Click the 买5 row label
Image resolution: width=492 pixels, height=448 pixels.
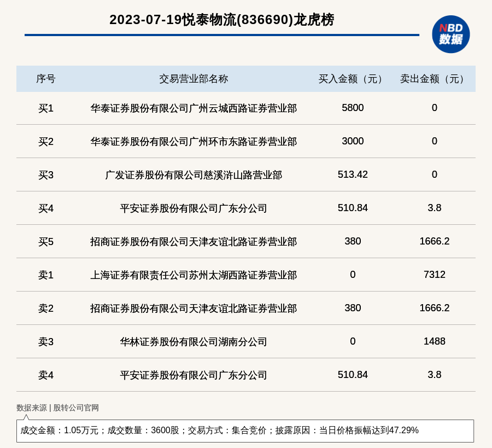[46, 242]
